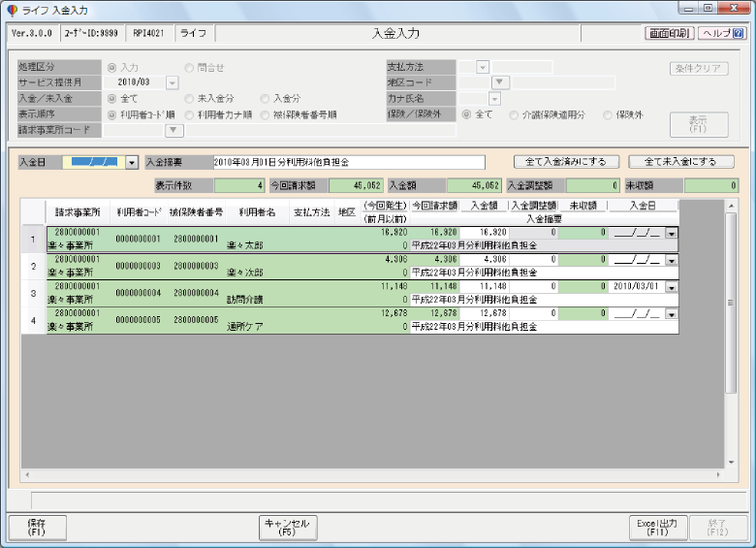This screenshot has width=756, height=548.
Task: Open 入金日 dropdown for 楽々次郎 row
Action: [x=671, y=261]
